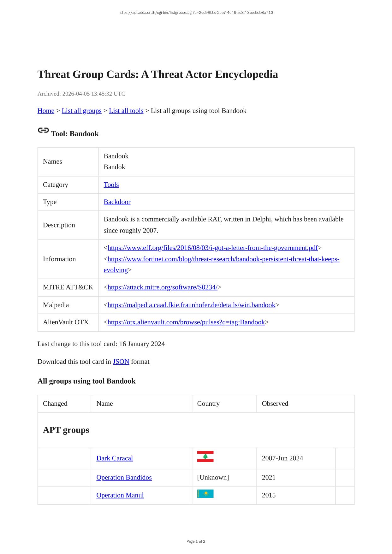Screen dimensions: 392x554
Task: Click the chain link icon beside Tool: Bandook
Action: (x=43, y=130)
